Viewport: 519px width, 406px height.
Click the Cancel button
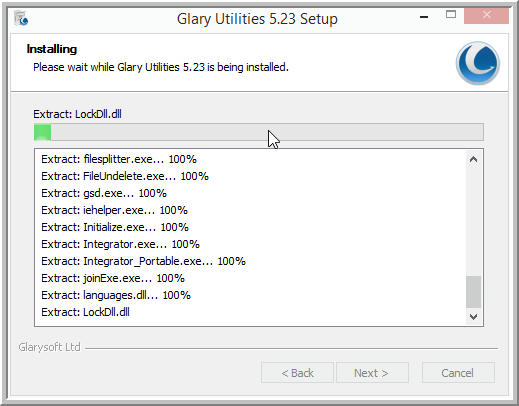click(x=458, y=373)
